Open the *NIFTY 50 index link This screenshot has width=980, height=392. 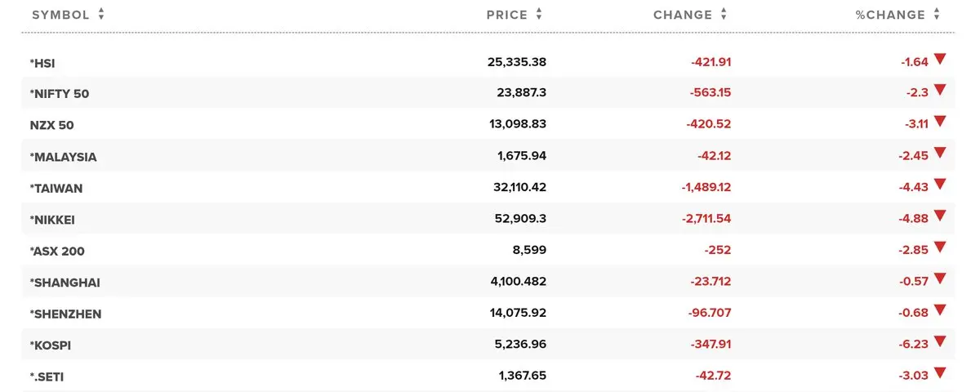tap(60, 94)
